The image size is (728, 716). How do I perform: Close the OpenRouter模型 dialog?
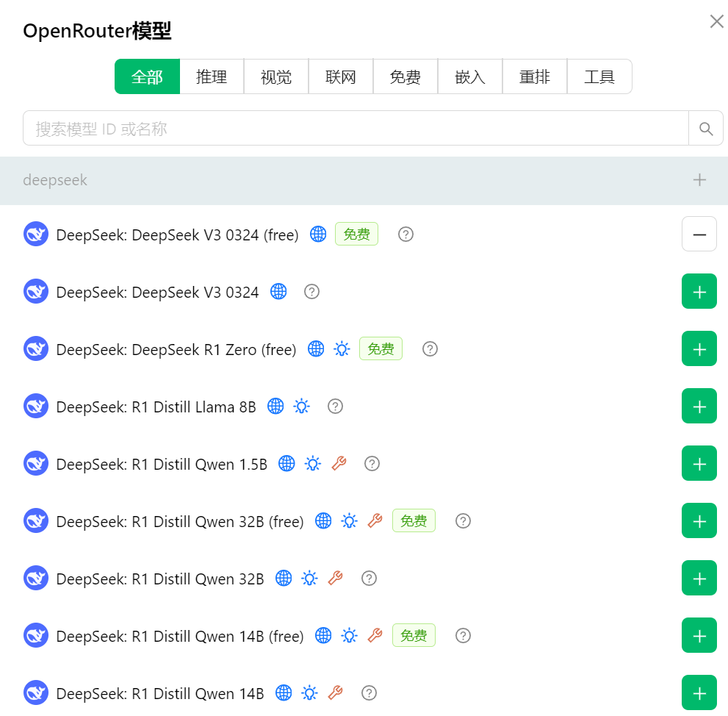coord(717,21)
